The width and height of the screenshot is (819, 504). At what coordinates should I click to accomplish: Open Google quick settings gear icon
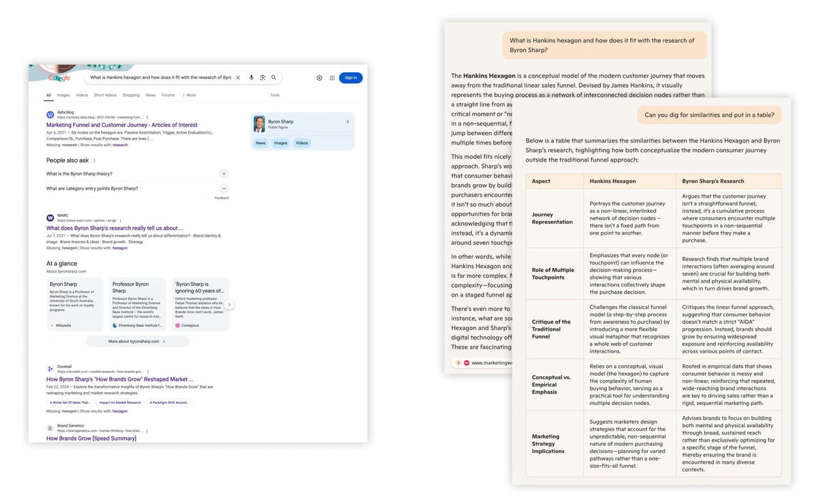pyautogui.click(x=319, y=78)
